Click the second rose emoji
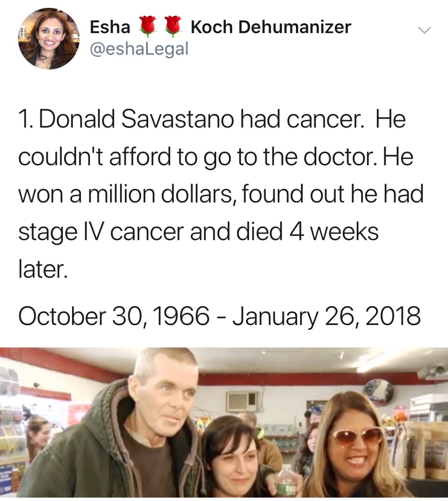The height and width of the screenshot is (501, 448). click(173, 27)
